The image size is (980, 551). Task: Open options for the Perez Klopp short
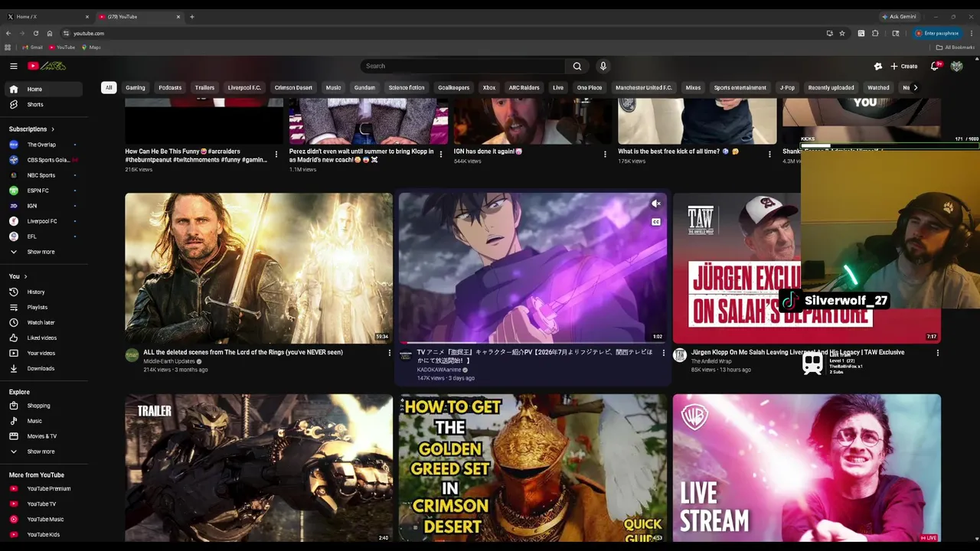(440, 154)
